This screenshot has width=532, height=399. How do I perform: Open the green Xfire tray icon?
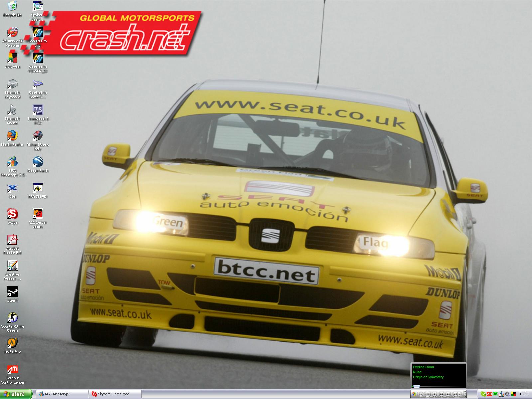pos(495,394)
